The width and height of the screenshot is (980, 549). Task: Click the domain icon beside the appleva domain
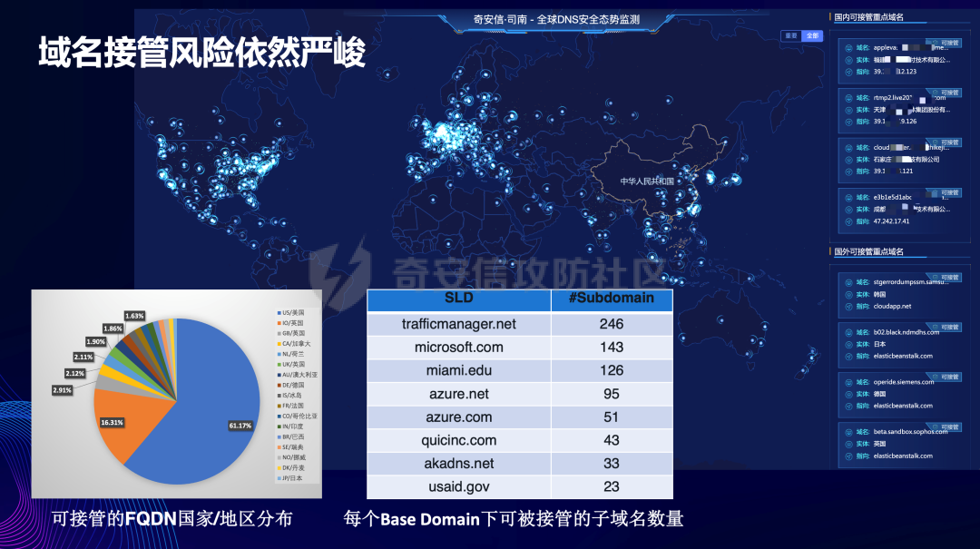coord(848,48)
